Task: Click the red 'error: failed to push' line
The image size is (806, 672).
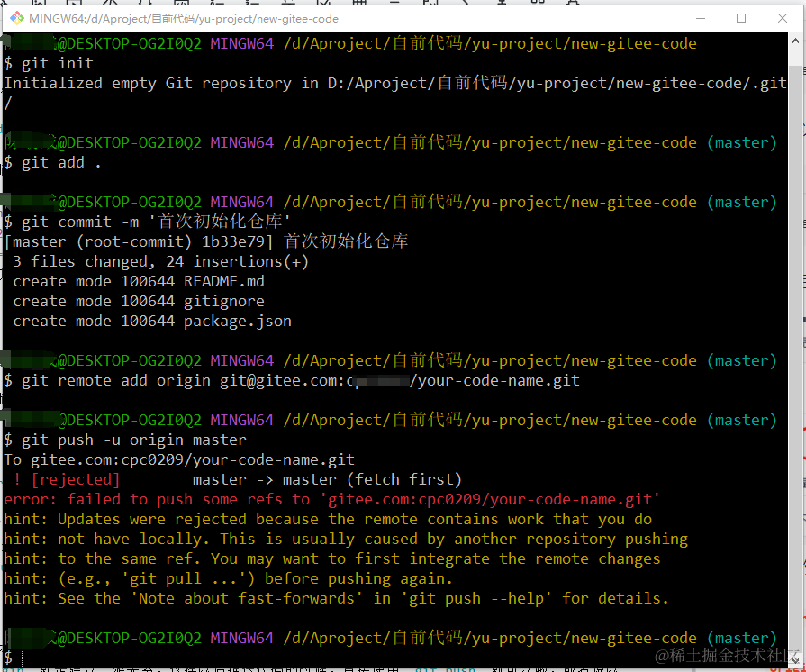Action: click(331, 499)
